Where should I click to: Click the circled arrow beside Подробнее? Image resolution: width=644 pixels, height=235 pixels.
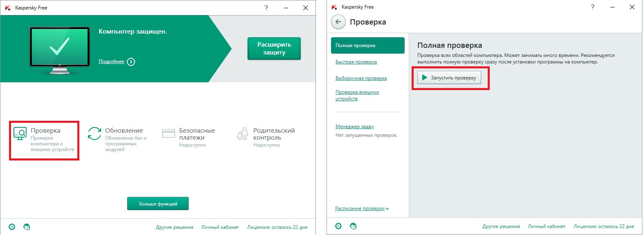click(x=131, y=62)
